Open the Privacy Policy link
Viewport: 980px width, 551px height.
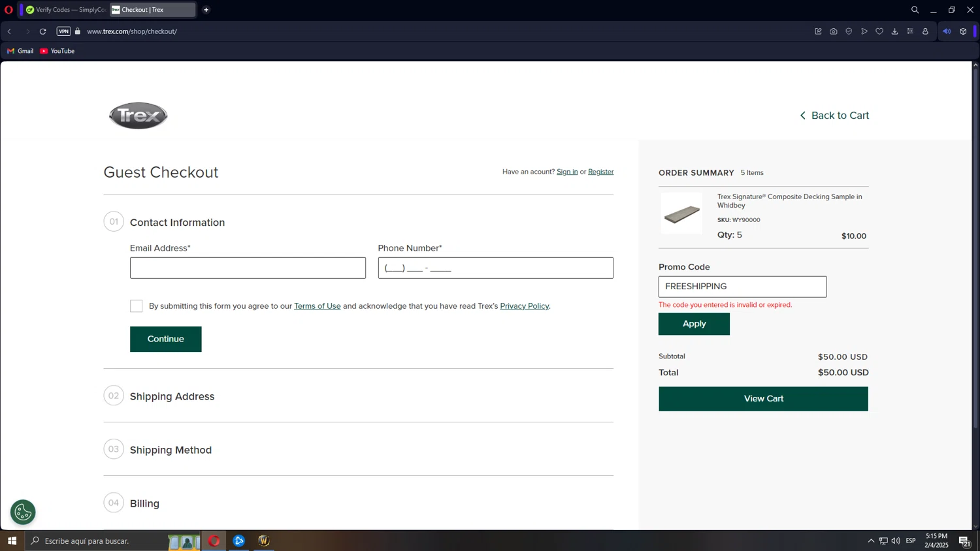pyautogui.click(x=524, y=306)
